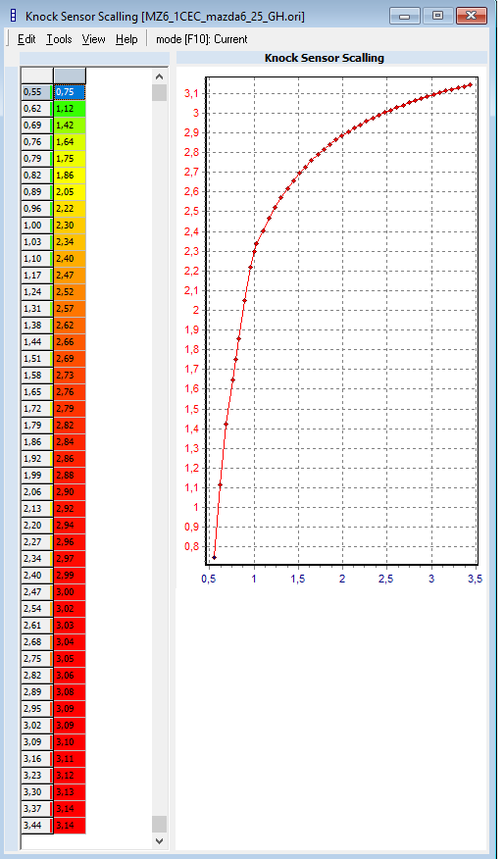The width and height of the screenshot is (504, 859).
Task: Maximize the Knock Sensor Scalling window
Action: (437, 16)
